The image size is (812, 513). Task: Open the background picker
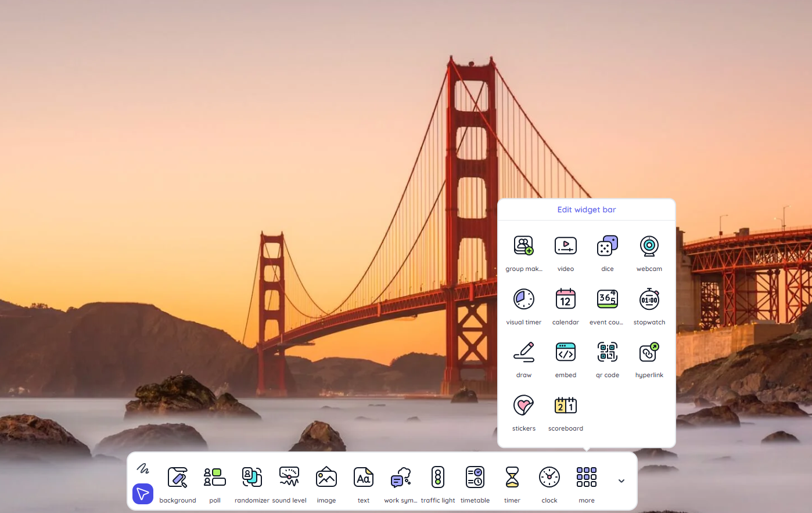[178, 481]
